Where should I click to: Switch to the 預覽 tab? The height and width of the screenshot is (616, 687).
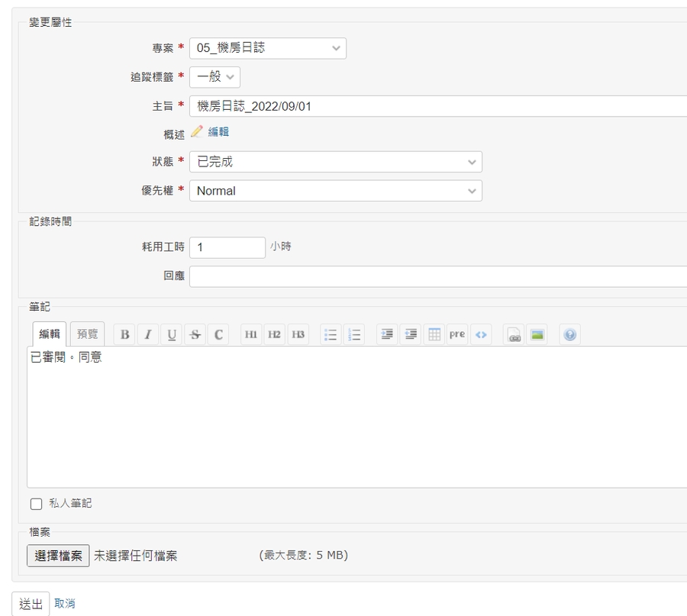(87, 334)
